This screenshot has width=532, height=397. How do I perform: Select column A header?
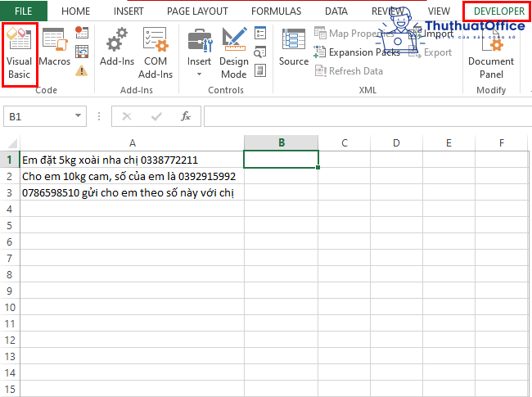point(133,143)
